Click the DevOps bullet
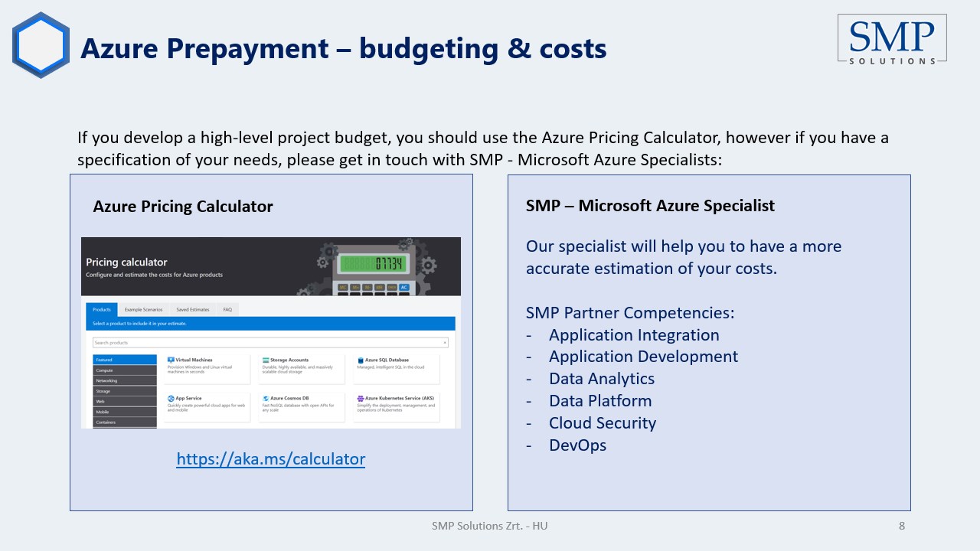 577,445
